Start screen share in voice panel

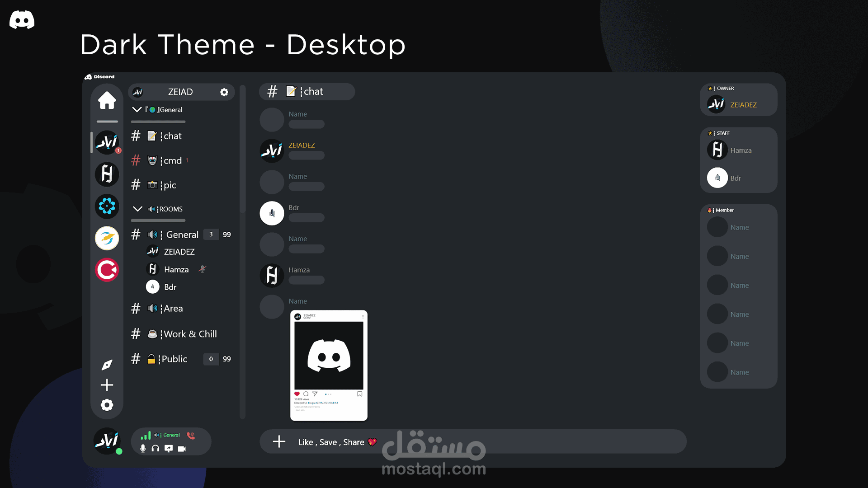[169, 449]
